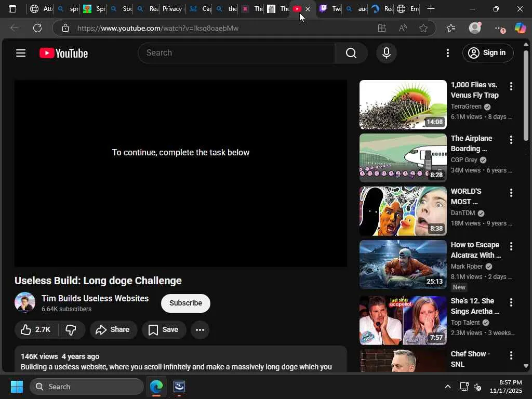This screenshot has height=399, width=532.
Task: Open Copilot sidebar icon in Edge
Action: [x=520, y=28]
